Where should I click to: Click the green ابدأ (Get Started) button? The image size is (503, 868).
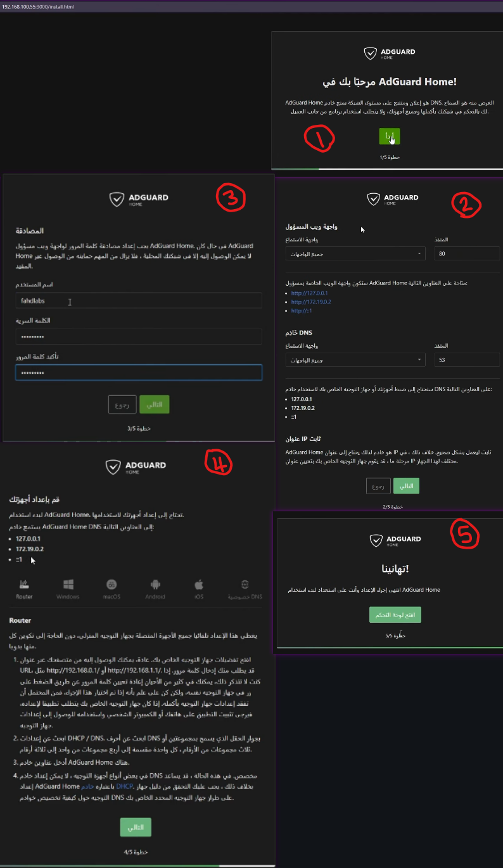pyautogui.click(x=390, y=136)
